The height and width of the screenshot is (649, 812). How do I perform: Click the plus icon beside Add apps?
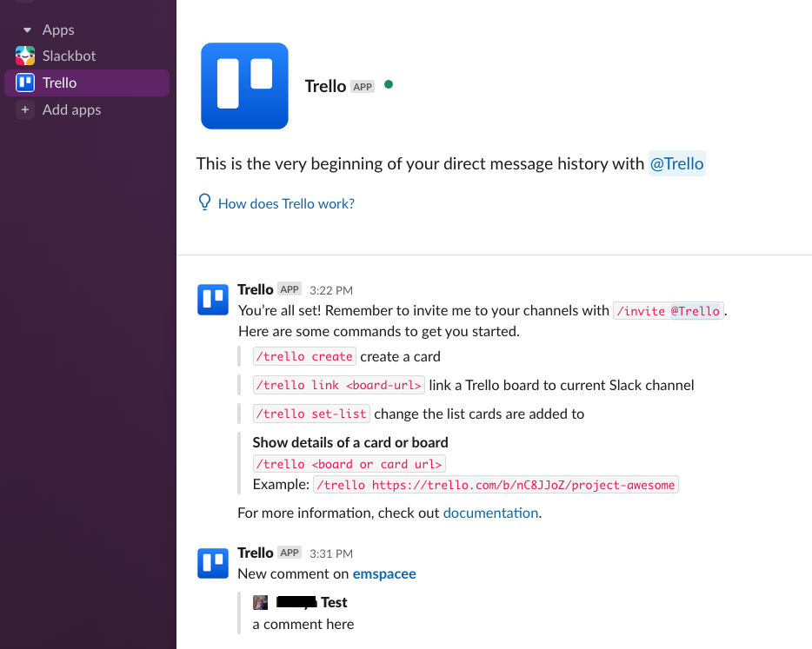click(x=25, y=109)
